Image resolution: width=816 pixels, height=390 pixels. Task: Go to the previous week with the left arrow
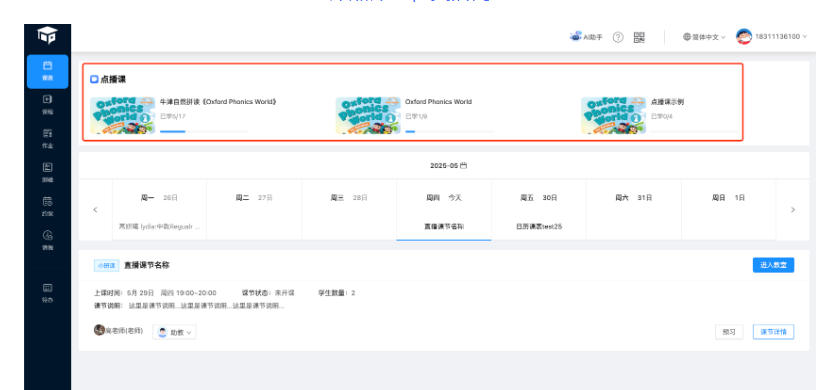point(95,210)
